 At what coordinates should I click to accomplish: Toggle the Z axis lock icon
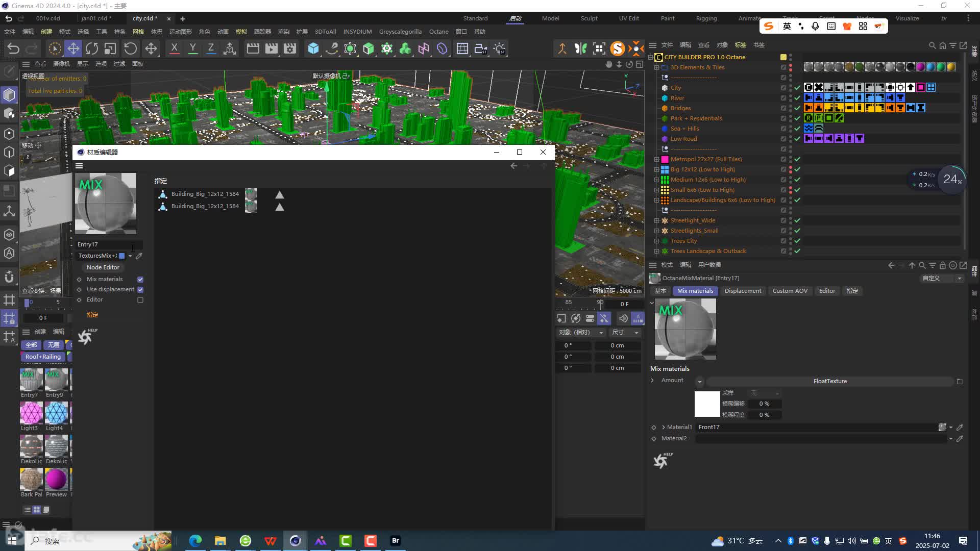tap(211, 48)
